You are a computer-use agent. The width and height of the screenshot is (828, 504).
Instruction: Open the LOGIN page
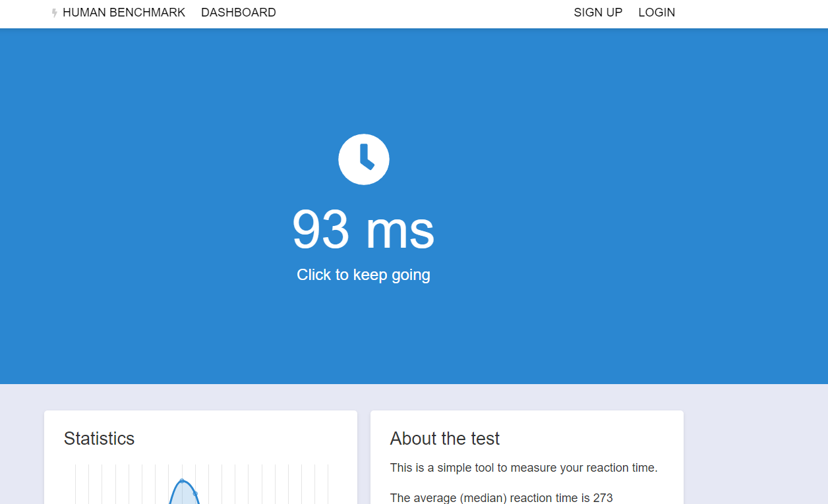(657, 13)
